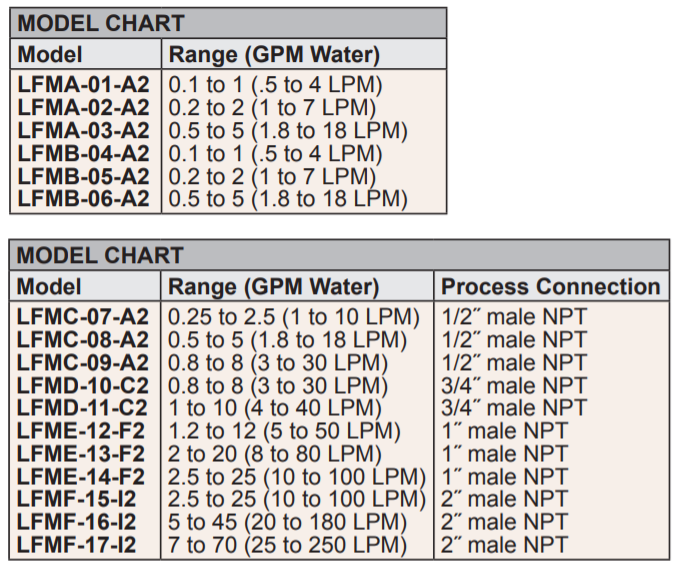Image resolution: width=677 pixels, height=571 pixels.
Task: Click the Process Connection column header
Action: coord(551,287)
